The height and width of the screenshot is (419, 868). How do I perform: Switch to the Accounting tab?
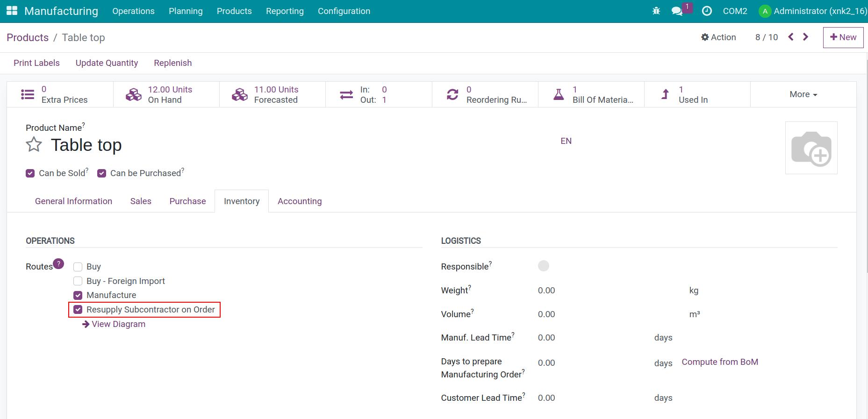[300, 201]
